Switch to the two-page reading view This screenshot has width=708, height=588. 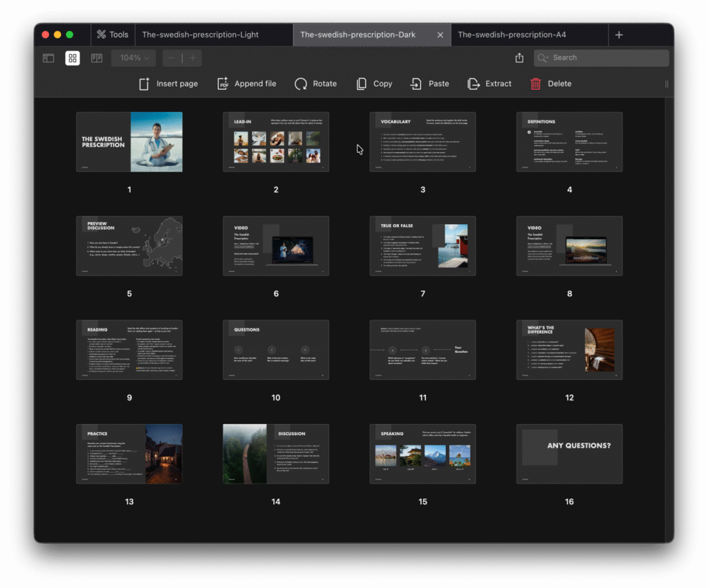point(97,58)
